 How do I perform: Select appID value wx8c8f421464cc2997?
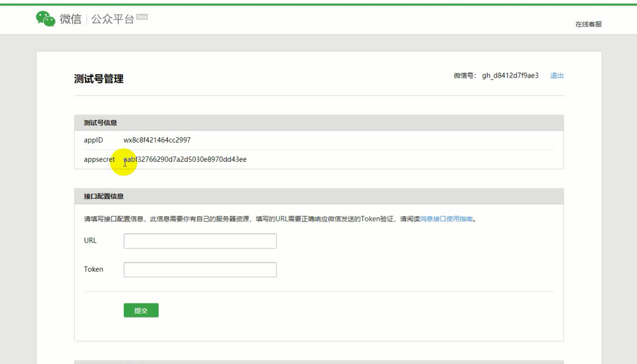pos(157,140)
